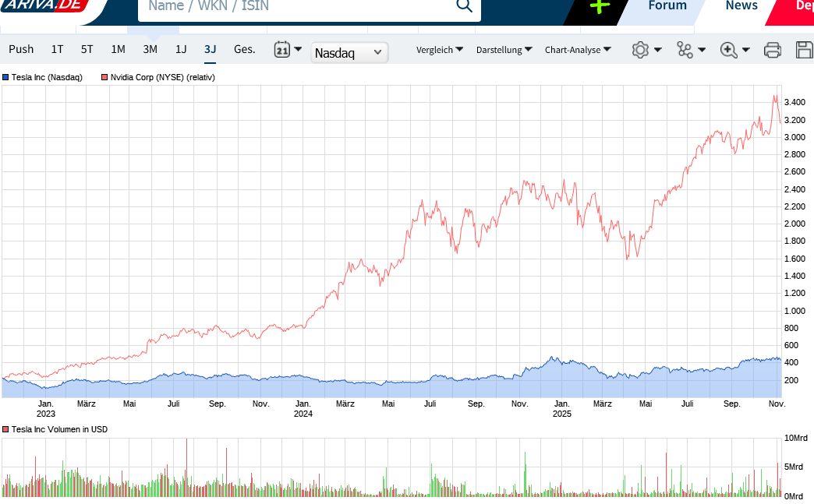This screenshot has width=814, height=504.
Task: Click the red Nvidia legend swatch
Action: pos(104,77)
